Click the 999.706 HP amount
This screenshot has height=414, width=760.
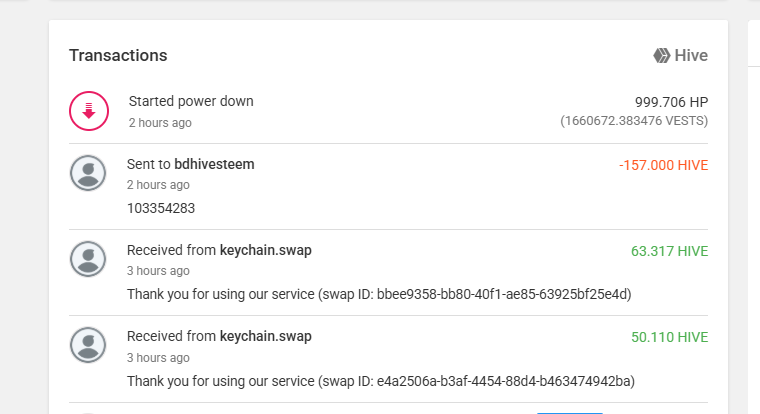(x=671, y=102)
